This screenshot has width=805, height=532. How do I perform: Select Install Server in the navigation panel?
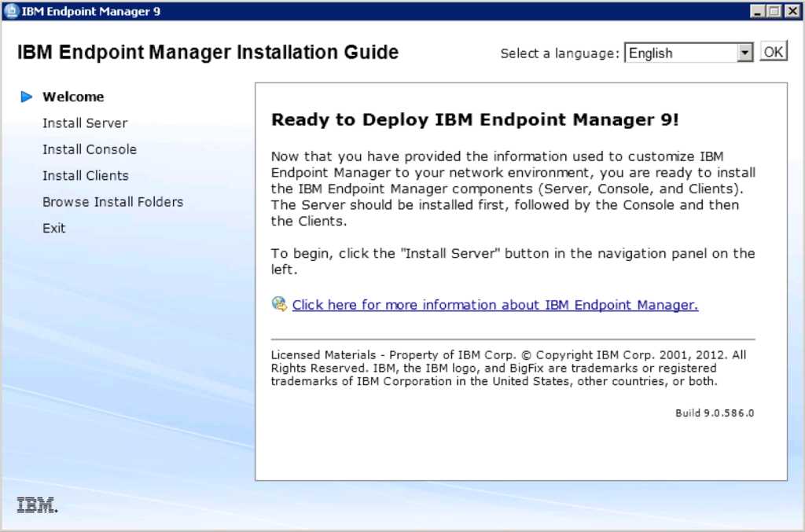click(84, 123)
